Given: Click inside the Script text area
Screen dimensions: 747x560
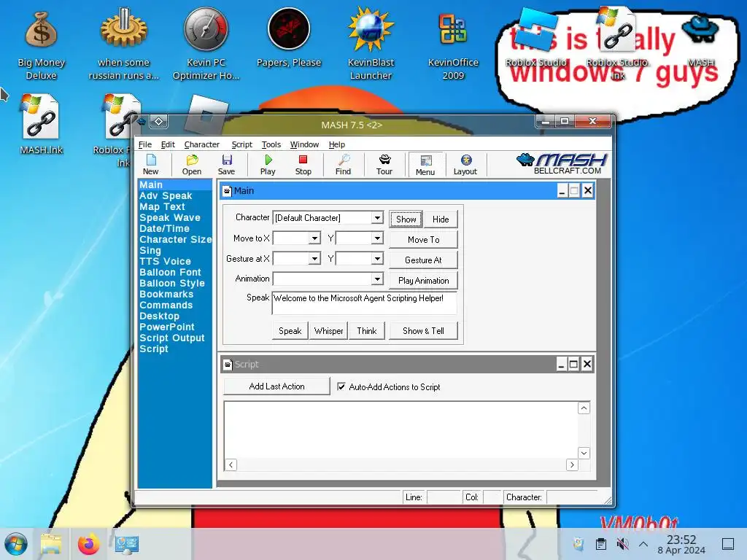Looking at the screenshot, I should (400, 430).
